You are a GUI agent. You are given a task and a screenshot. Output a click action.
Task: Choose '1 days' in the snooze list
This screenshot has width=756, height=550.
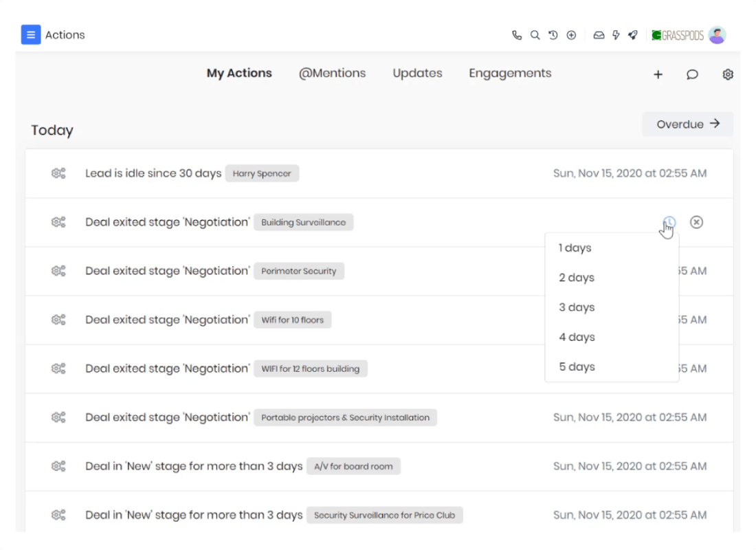pos(575,247)
